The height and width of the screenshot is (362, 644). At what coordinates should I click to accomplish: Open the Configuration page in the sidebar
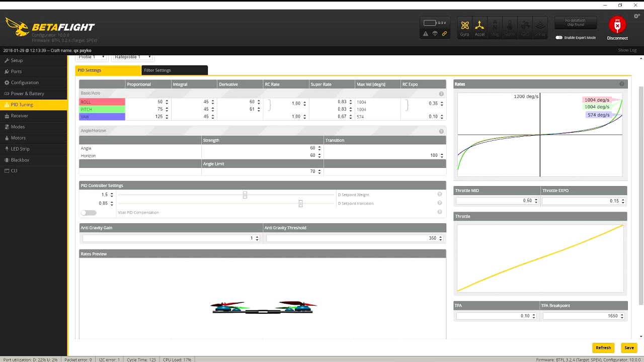point(33,82)
